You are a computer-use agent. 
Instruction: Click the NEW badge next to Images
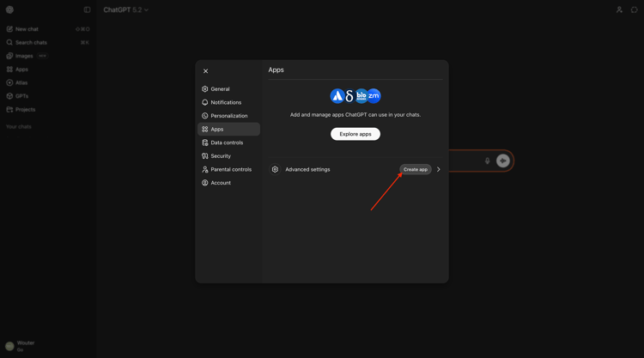tap(42, 56)
